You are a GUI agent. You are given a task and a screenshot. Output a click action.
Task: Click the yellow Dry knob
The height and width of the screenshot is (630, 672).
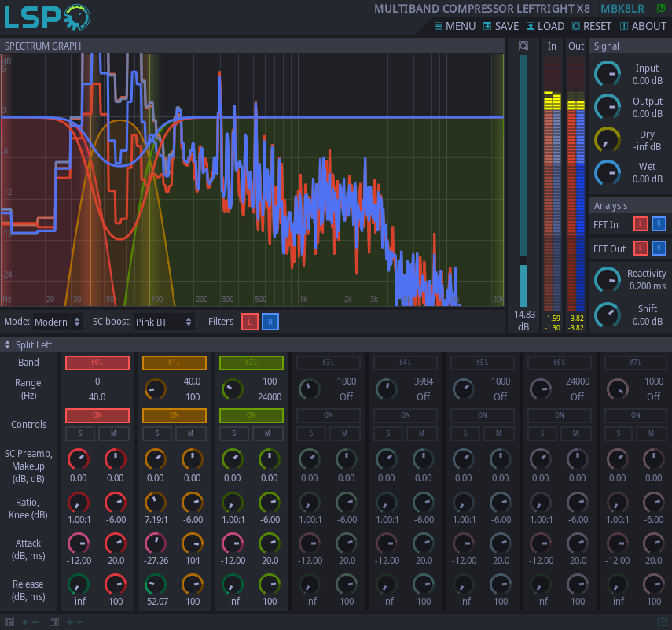pyautogui.click(x=608, y=140)
